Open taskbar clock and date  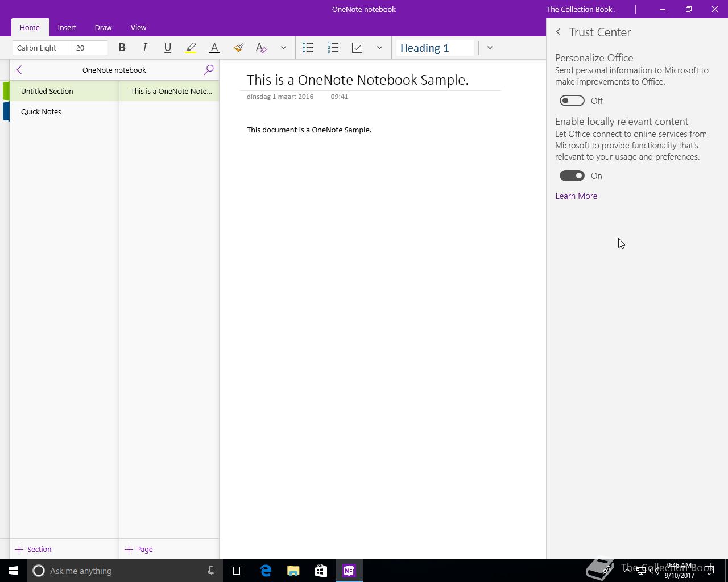click(x=680, y=571)
